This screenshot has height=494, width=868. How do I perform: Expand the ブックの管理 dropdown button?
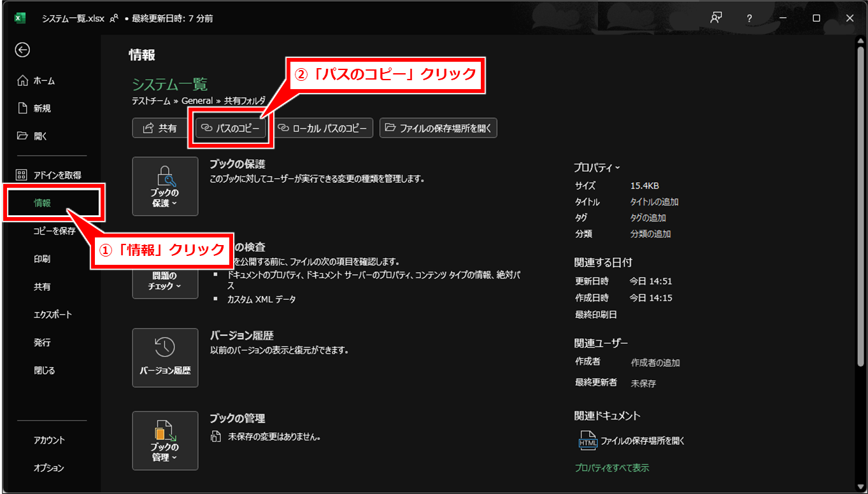pos(165,441)
